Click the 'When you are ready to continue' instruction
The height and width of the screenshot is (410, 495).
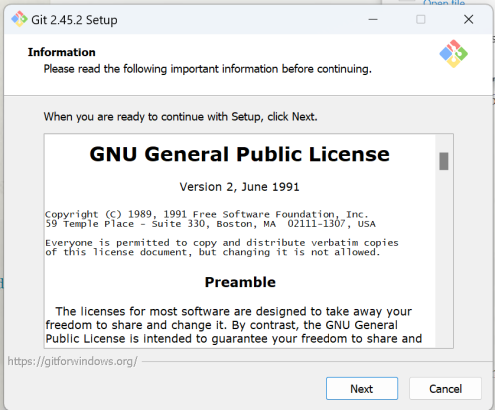180,117
